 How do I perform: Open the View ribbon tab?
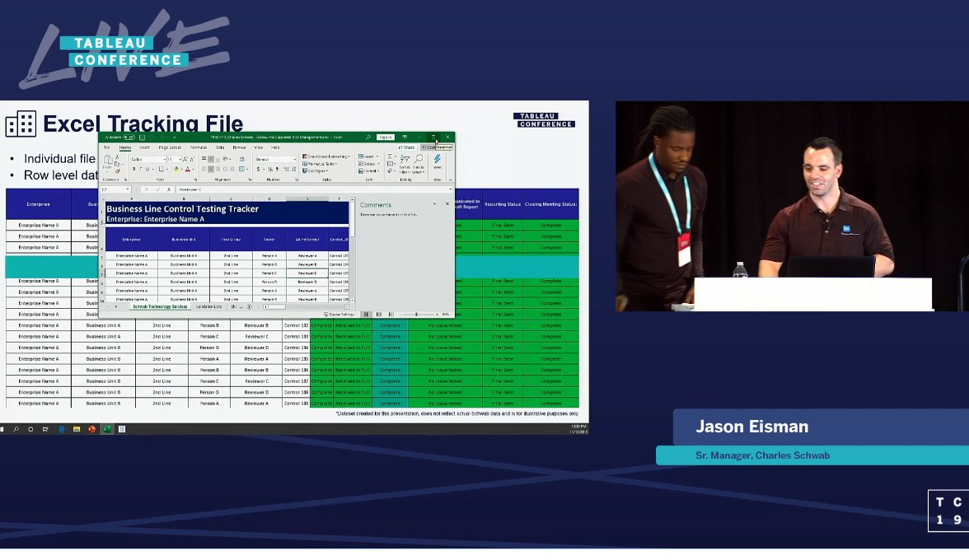tap(259, 147)
